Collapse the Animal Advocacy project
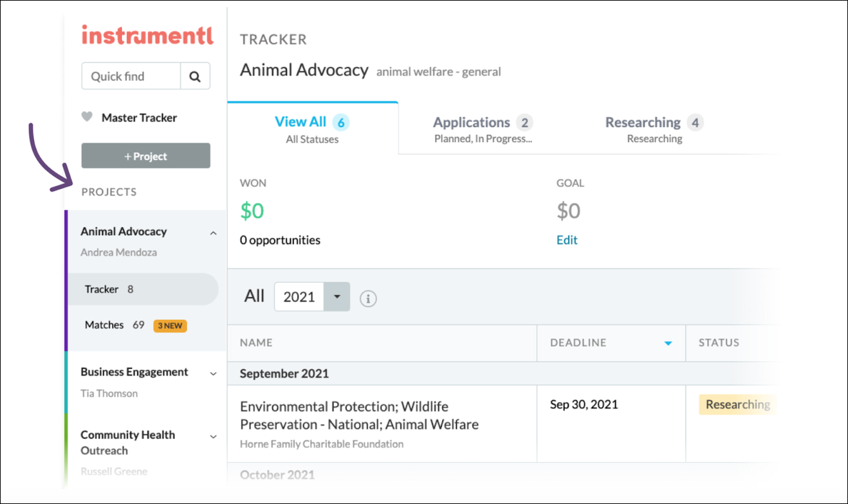 pos(213,233)
